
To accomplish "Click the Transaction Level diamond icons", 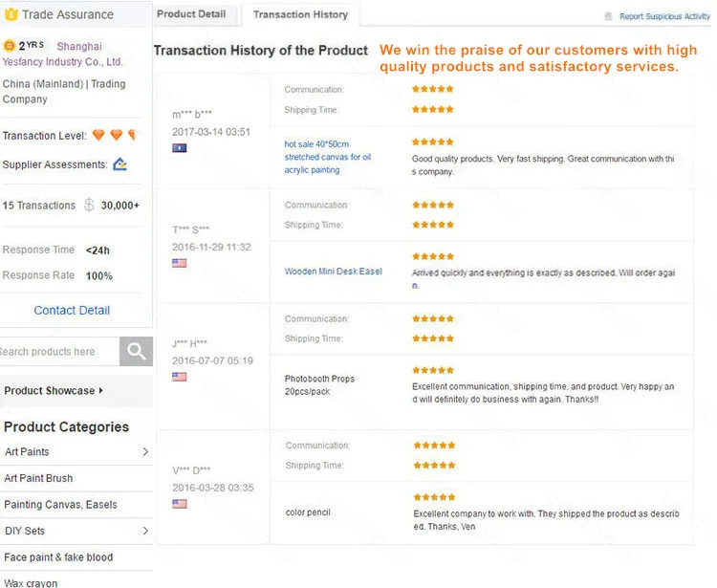I will pyautogui.click(x=115, y=136).
